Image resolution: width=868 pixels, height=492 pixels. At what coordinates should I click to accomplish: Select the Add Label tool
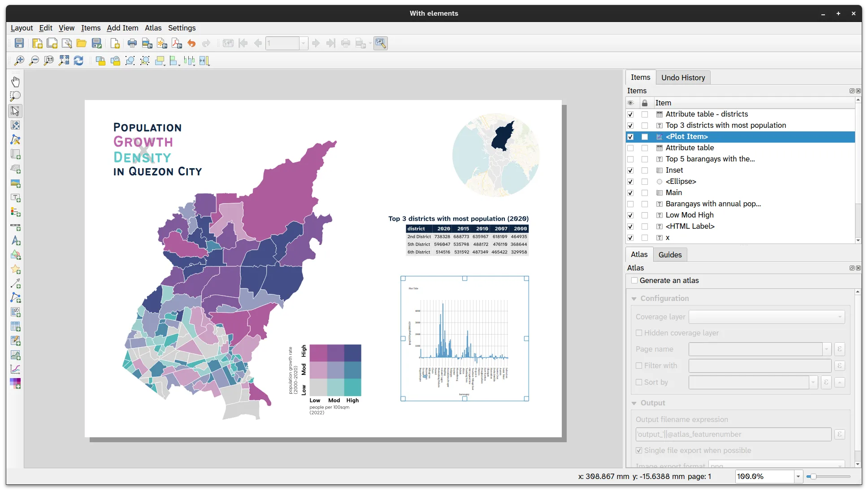coord(15,198)
